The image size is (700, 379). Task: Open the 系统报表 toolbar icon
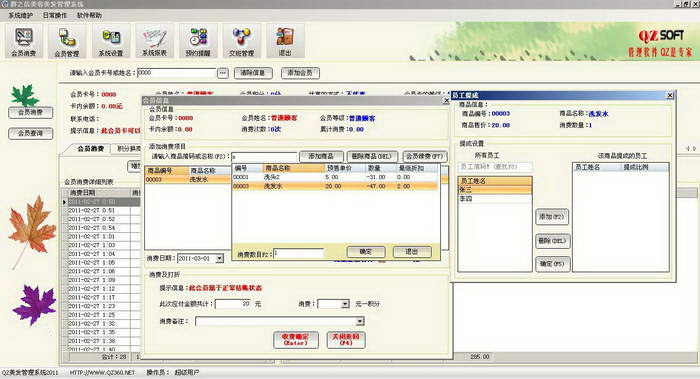point(154,42)
